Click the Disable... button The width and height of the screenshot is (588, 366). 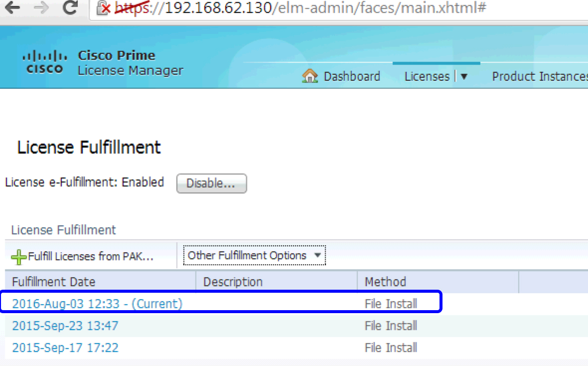(211, 183)
